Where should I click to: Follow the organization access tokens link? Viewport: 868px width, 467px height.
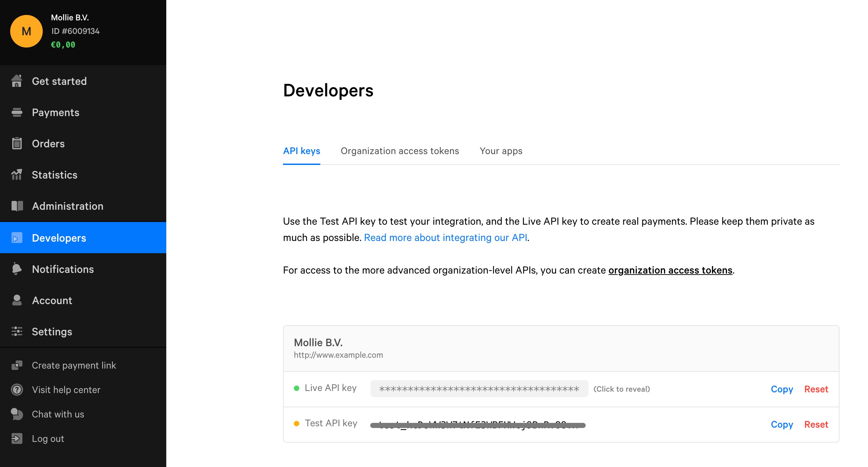coord(670,270)
